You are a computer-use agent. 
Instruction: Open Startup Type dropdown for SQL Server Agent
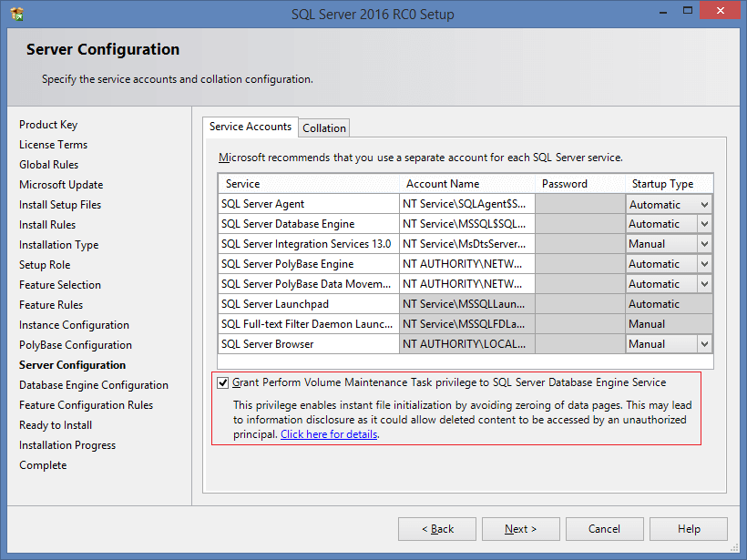tap(706, 203)
